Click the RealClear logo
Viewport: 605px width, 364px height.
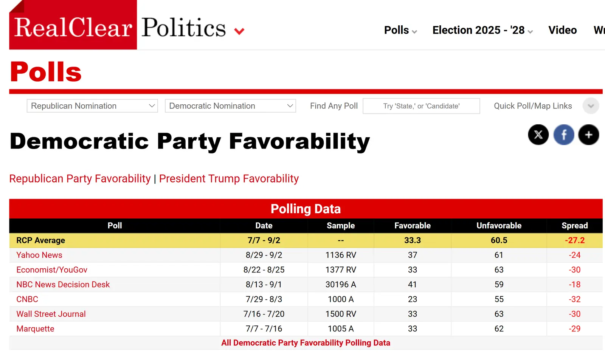tap(73, 27)
